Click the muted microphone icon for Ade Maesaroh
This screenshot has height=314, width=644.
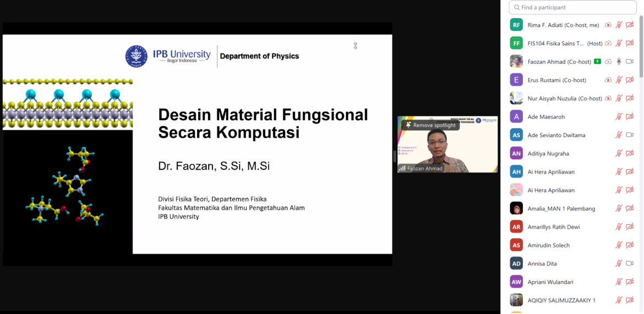(x=619, y=117)
